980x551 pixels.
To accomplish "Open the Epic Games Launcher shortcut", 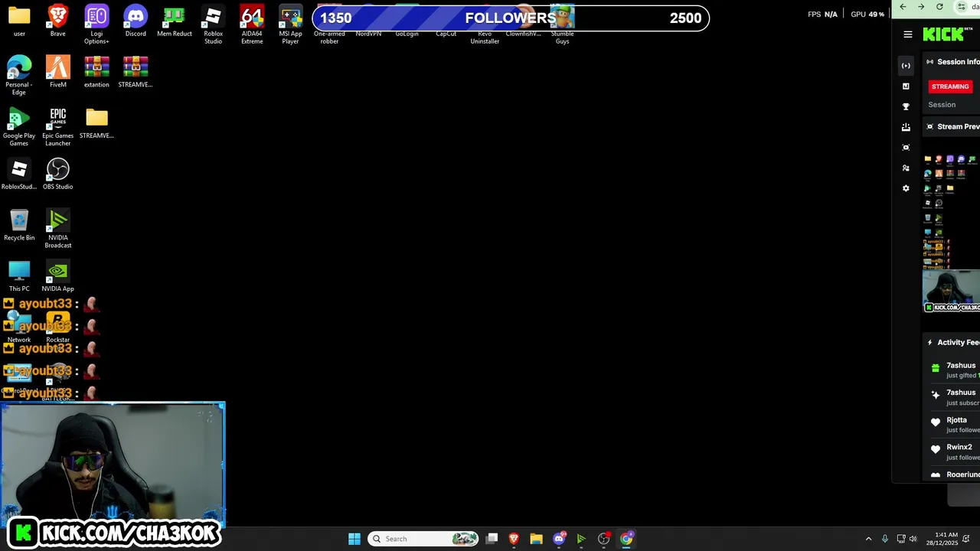I will (58, 126).
